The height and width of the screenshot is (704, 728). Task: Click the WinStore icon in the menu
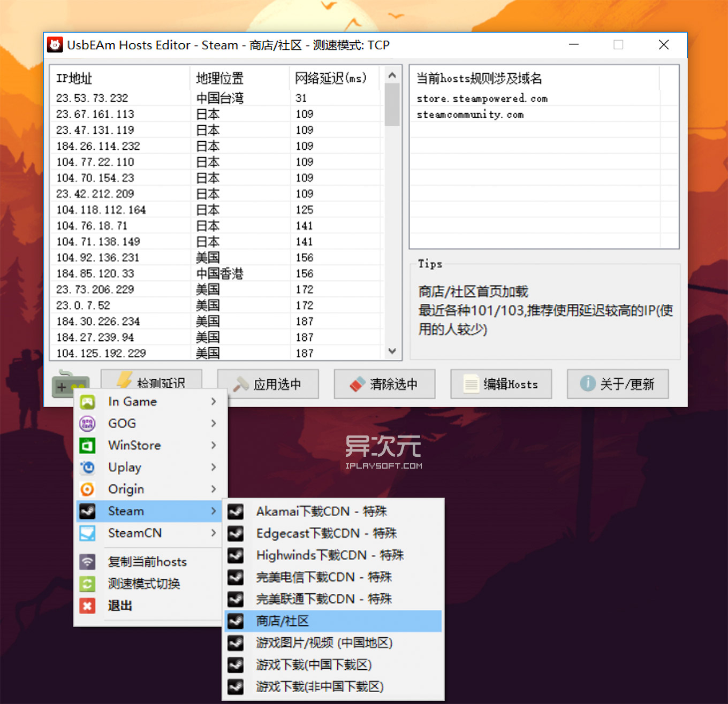click(88, 445)
